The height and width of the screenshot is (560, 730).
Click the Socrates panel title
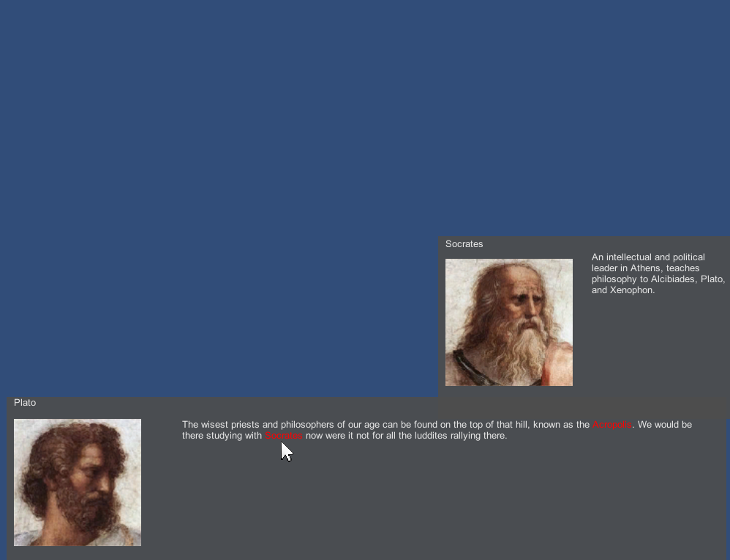pos(464,244)
